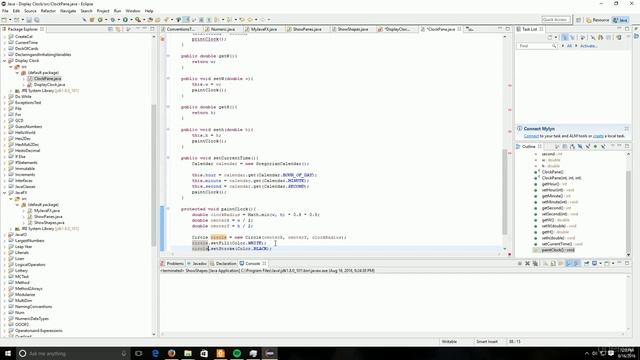Switch to MyJavaFX.java editor tab

(x=263, y=29)
